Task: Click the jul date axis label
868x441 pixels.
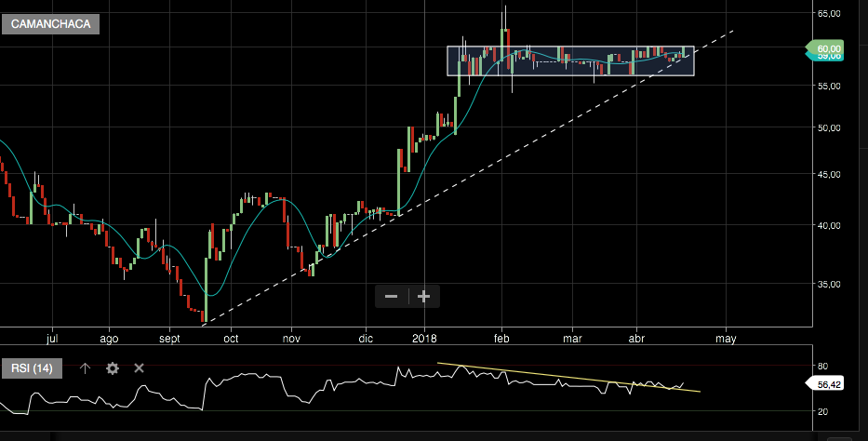Action: coord(52,338)
